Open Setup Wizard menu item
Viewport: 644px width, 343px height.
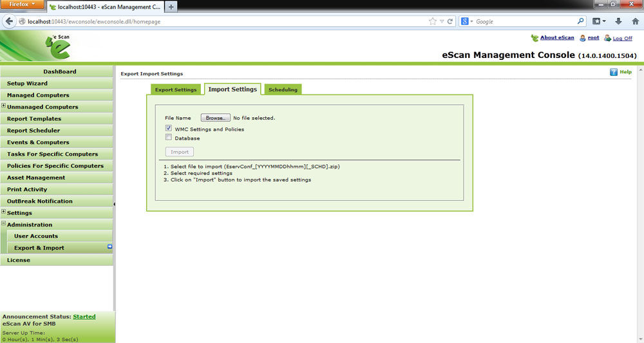pyautogui.click(x=57, y=83)
